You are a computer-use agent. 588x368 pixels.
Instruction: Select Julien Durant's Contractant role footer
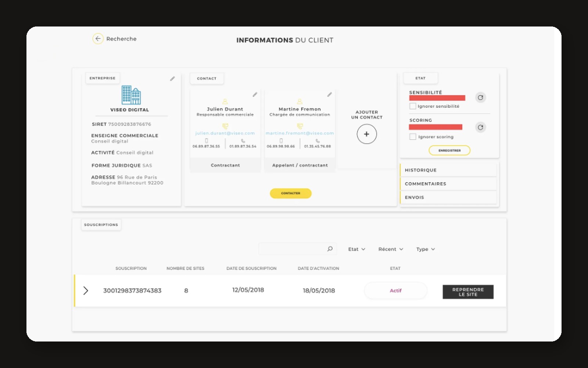[x=225, y=165]
